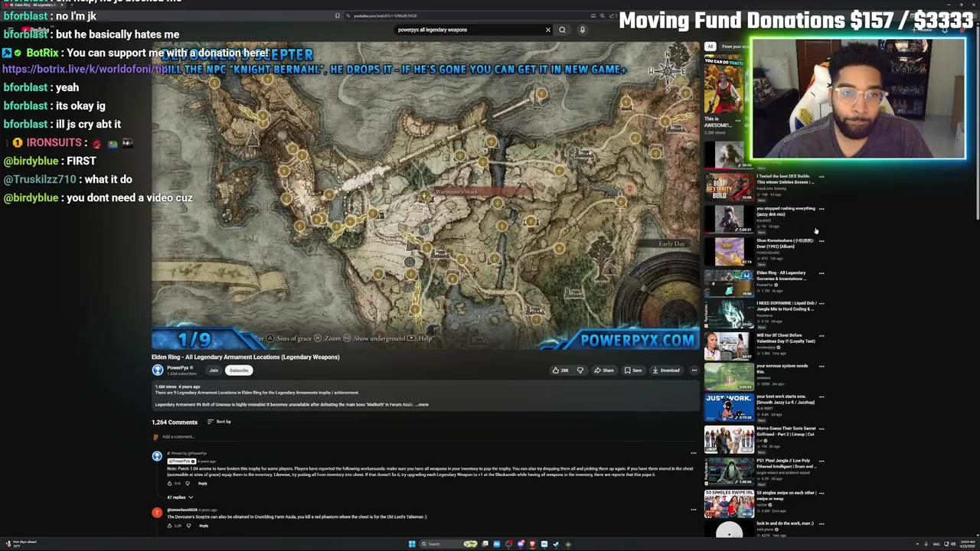Open 'JUST WORK' Smooth Jazzy Lo-fi video
Image resolution: width=980 pixels, height=551 pixels.
point(729,409)
